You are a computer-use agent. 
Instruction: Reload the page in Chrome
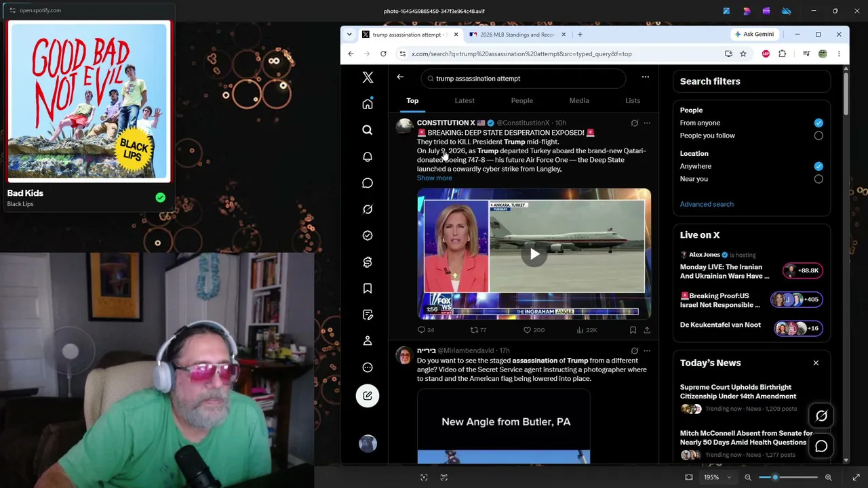(383, 54)
